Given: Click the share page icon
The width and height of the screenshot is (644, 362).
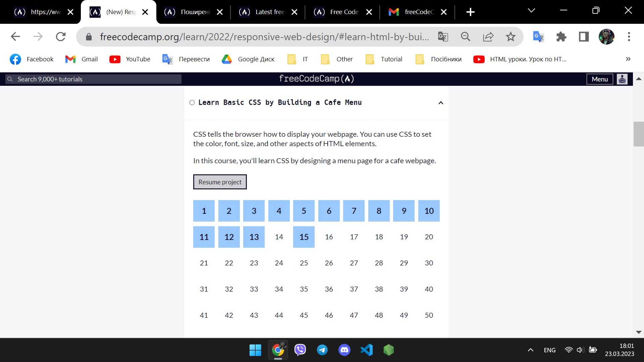Looking at the screenshot, I should pyautogui.click(x=488, y=37).
